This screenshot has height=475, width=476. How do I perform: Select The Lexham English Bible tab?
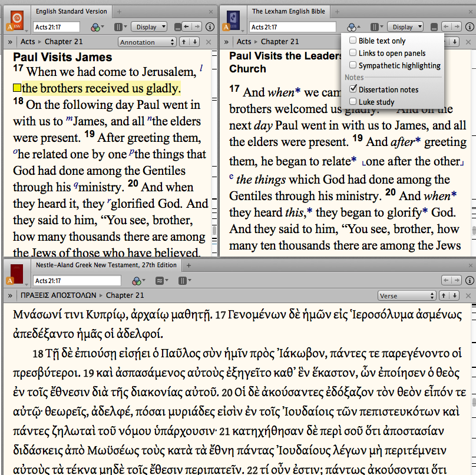(x=289, y=12)
